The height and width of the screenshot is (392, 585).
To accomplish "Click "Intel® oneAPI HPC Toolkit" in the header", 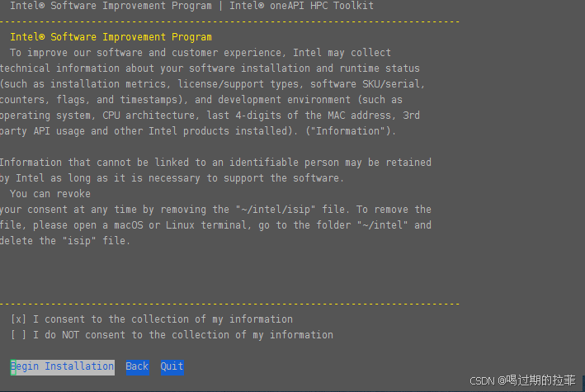I will [301, 6].
